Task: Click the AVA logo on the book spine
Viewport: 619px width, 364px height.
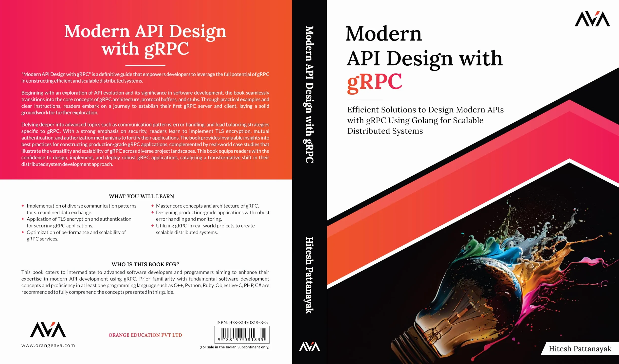Action: 309,346
